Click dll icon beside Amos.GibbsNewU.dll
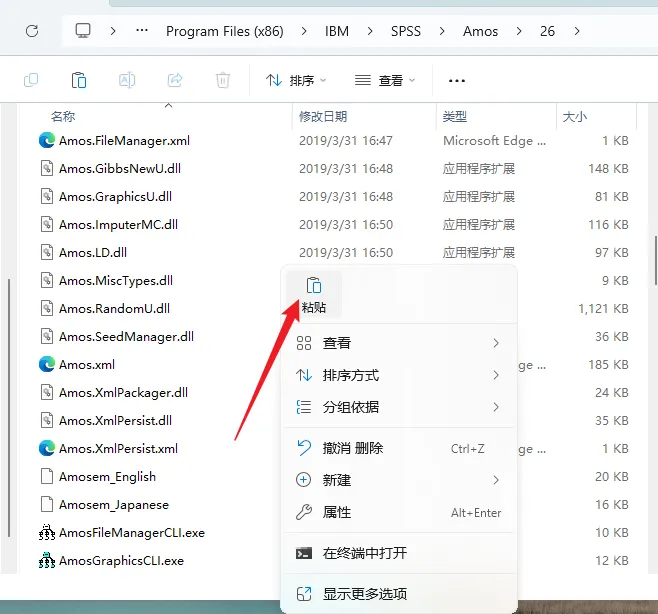 47,168
